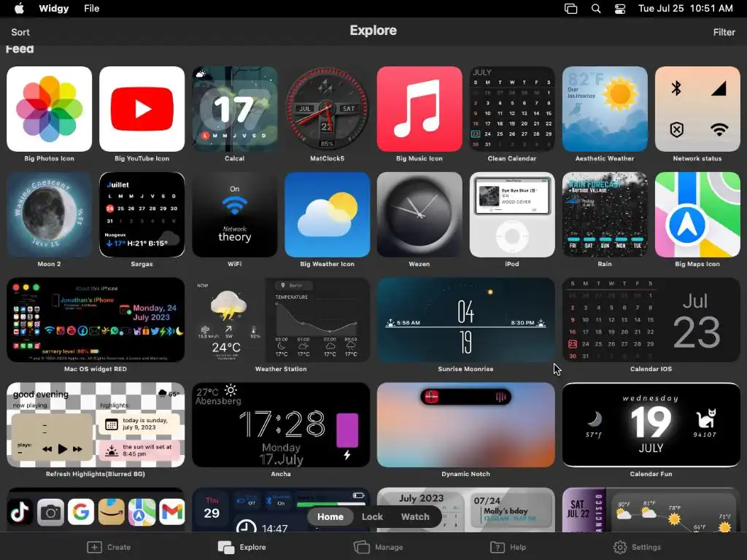Select the Aesthetic Weather widget

click(x=605, y=109)
